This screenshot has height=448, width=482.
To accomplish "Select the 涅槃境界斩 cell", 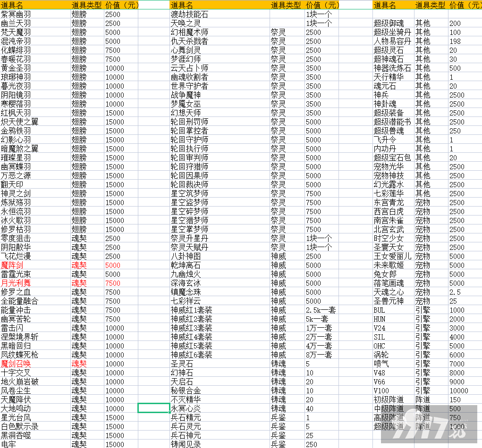I will pyautogui.click(x=20, y=337).
